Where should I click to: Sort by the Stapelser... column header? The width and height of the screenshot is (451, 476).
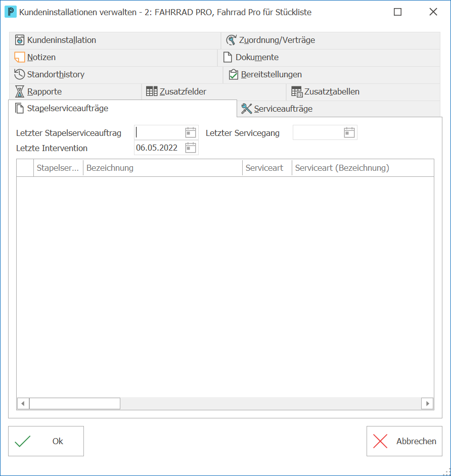58,168
